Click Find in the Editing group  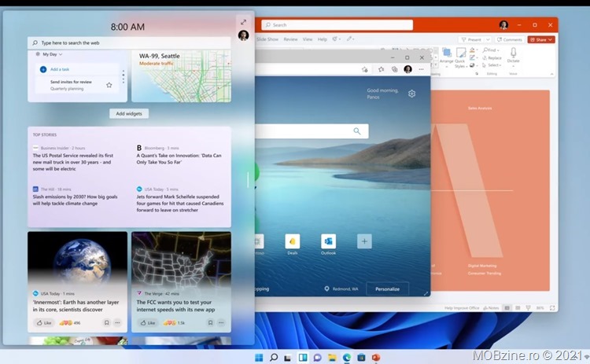491,50
